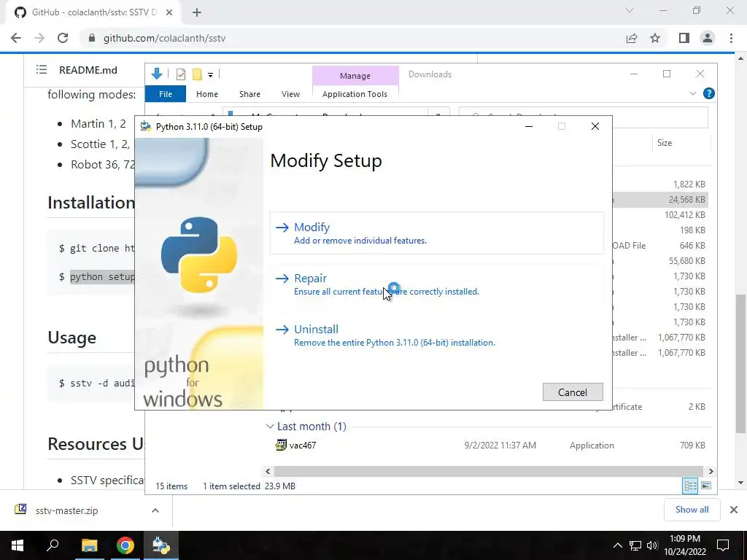
Task: Show all downloads in Chrome
Action: 692,510
